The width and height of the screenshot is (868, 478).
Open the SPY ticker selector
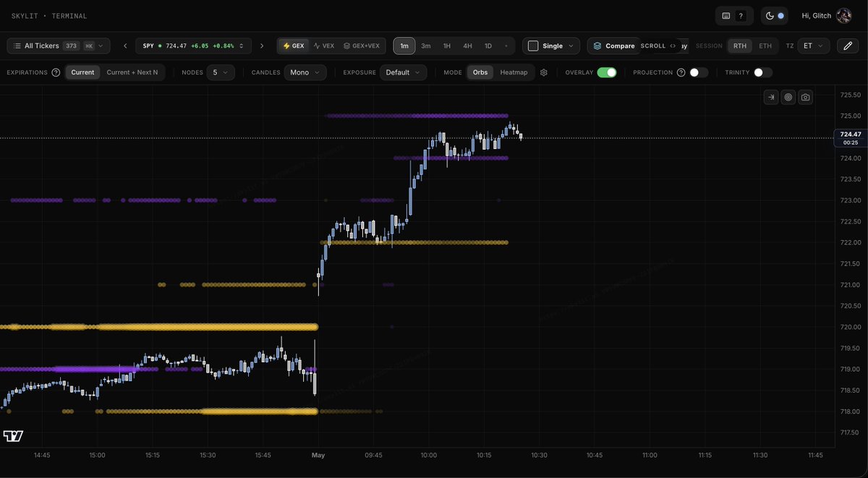pos(194,46)
